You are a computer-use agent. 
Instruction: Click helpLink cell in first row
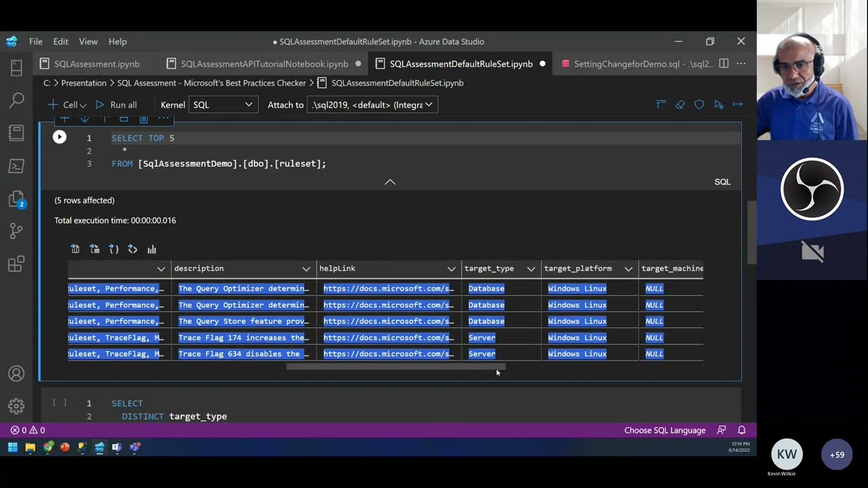[x=389, y=289]
